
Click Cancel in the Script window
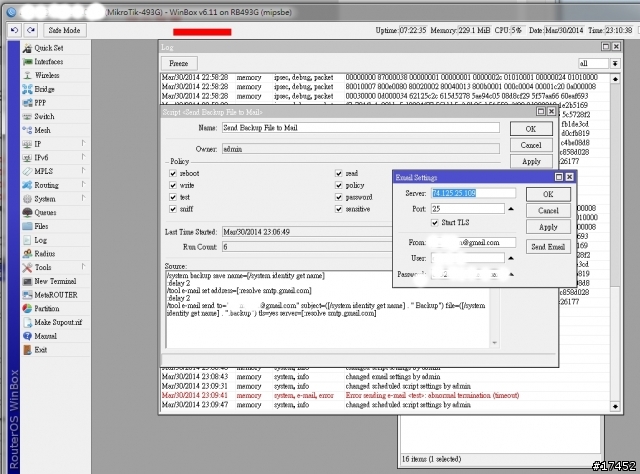pyautogui.click(x=531, y=145)
